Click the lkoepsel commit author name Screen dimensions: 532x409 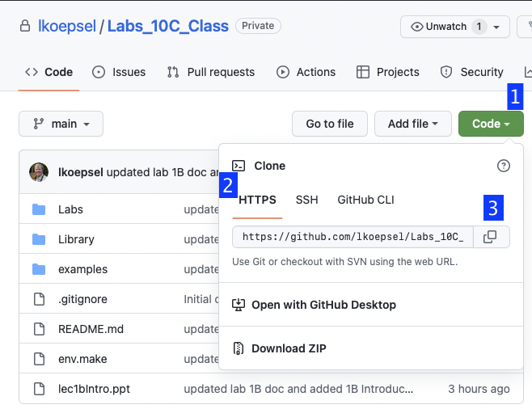(x=81, y=172)
